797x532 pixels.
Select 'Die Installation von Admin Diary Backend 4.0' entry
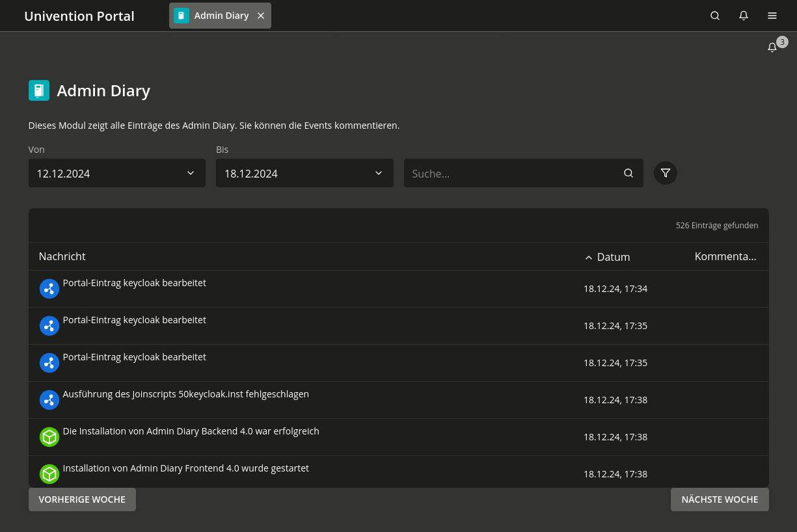[191, 431]
